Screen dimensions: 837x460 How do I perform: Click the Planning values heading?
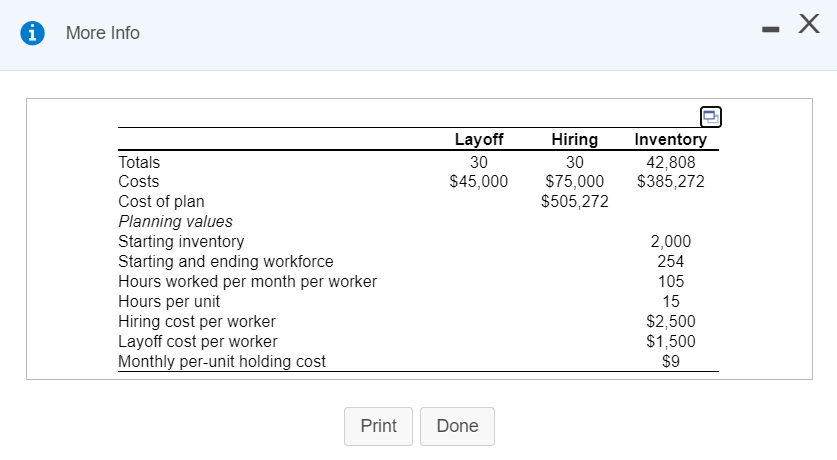(176, 221)
